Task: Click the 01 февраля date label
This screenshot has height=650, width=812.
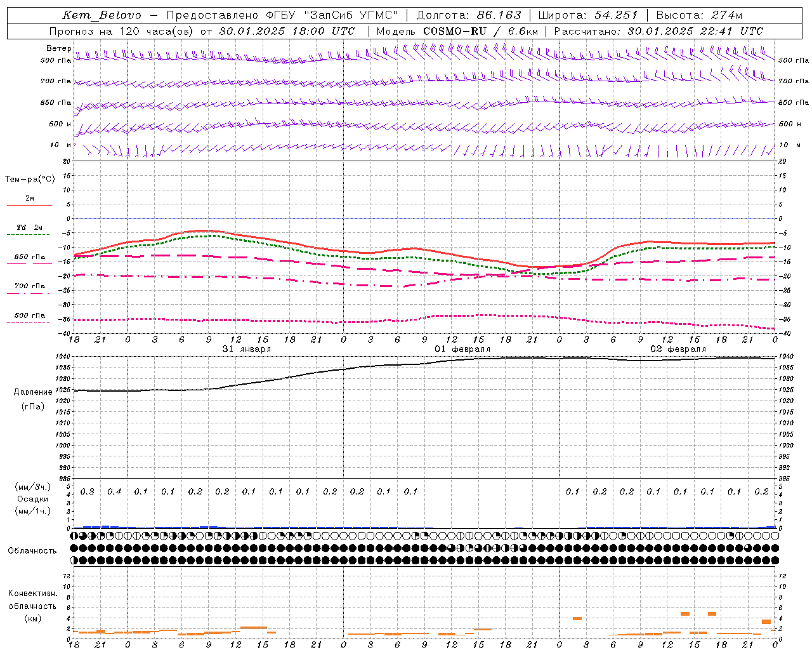Action: (x=462, y=349)
